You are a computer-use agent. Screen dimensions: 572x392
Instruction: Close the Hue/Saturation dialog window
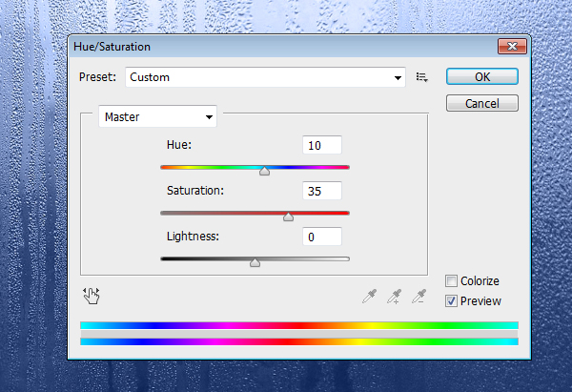(x=514, y=46)
